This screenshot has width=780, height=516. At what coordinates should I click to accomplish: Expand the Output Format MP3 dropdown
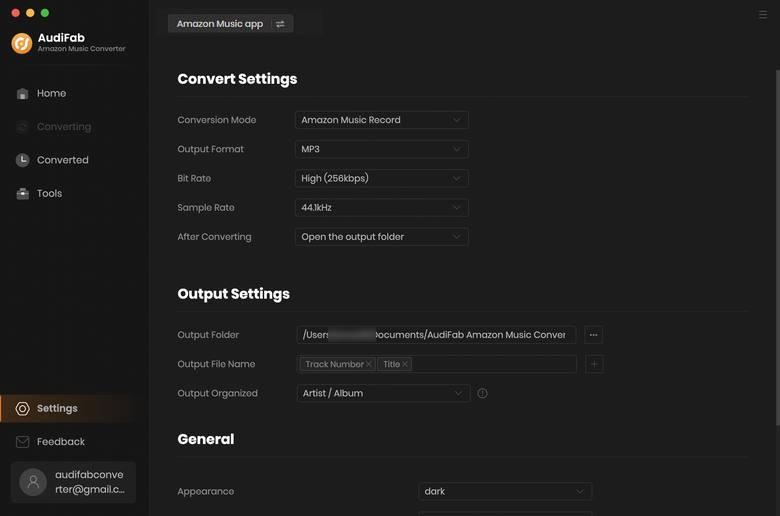pos(382,149)
